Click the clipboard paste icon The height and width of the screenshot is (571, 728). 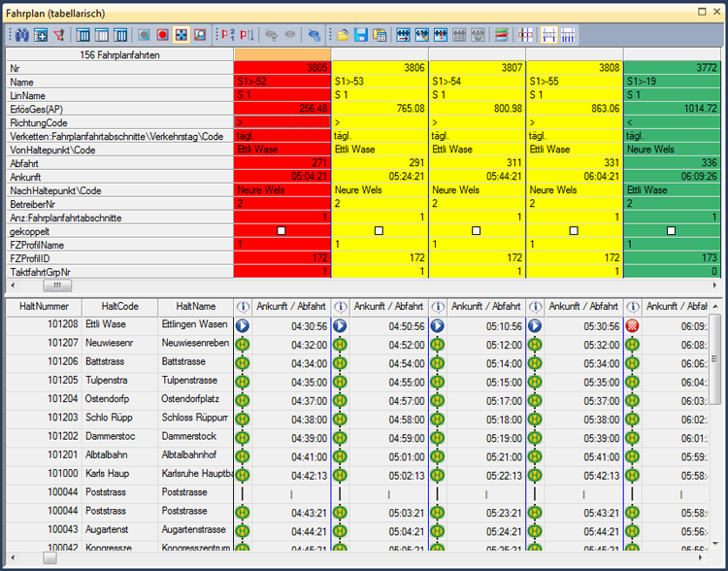point(380,35)
